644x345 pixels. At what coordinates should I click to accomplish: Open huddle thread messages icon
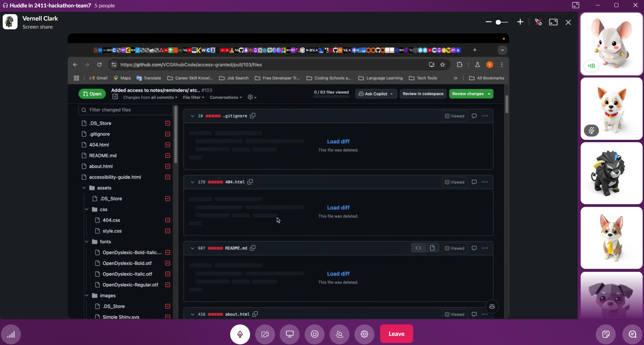pos(633,334)
